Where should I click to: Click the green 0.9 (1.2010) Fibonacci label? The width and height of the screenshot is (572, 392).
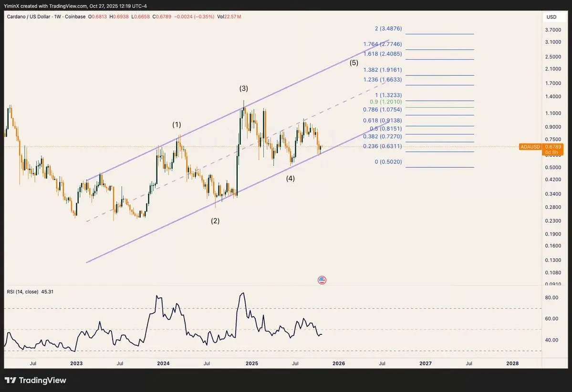(x=386, y=102)
